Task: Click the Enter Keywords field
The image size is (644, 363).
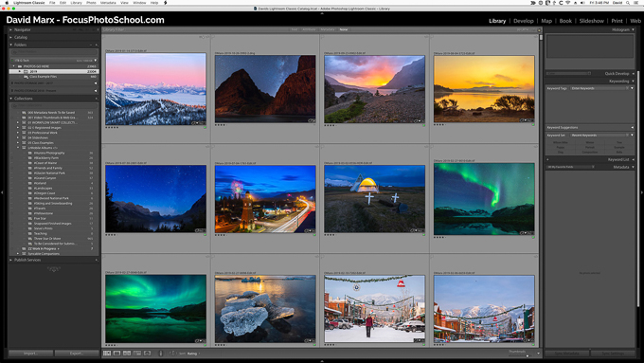Action: pos(599,88)
